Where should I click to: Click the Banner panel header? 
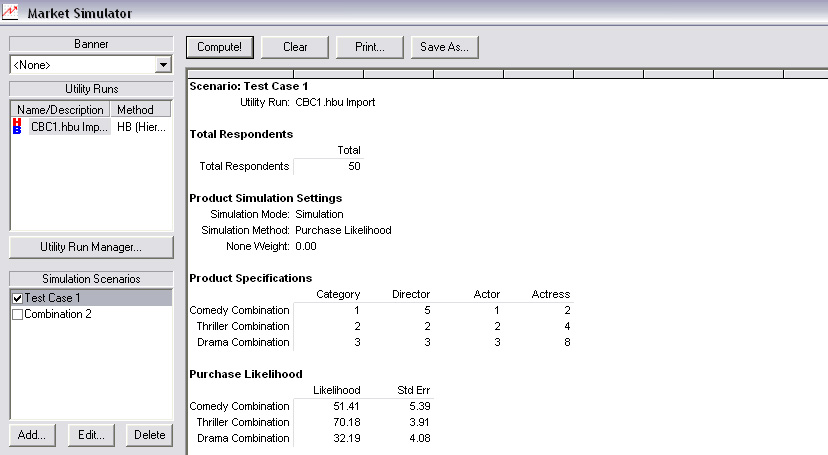(x=91, y=44)
